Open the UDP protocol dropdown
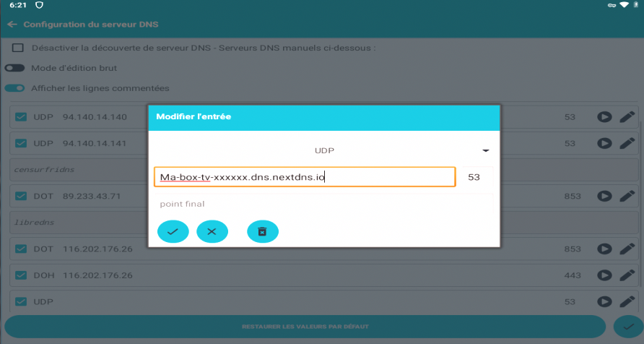644x344 pixels. tap(325, 151)
